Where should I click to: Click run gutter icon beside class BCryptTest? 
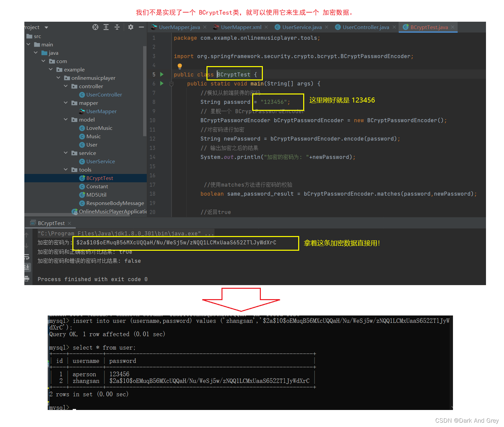point(162,74)
